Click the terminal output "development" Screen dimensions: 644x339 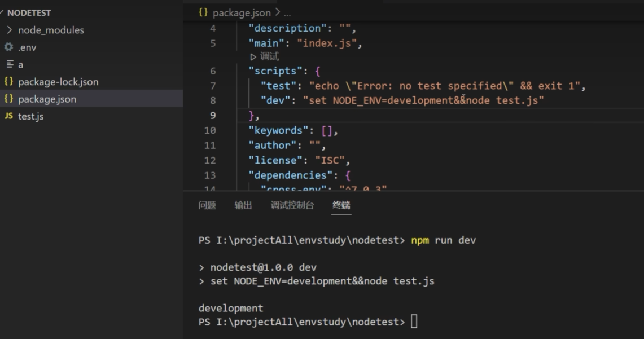[x=231, y=308]
